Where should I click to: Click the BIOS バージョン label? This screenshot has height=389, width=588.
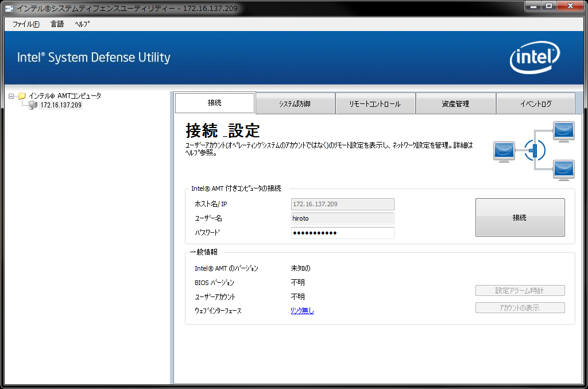coord(215,283)
